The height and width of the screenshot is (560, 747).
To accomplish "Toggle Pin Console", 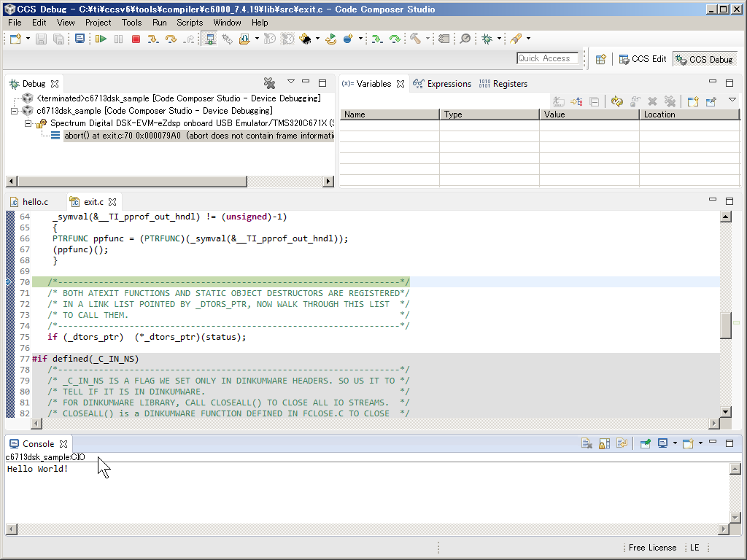I will (645, 444).
